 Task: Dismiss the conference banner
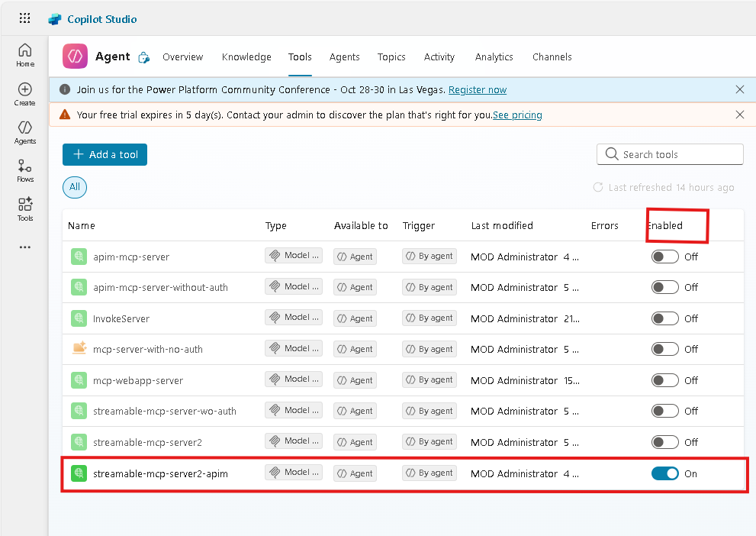pyautogui.click(x=740, y=90)
